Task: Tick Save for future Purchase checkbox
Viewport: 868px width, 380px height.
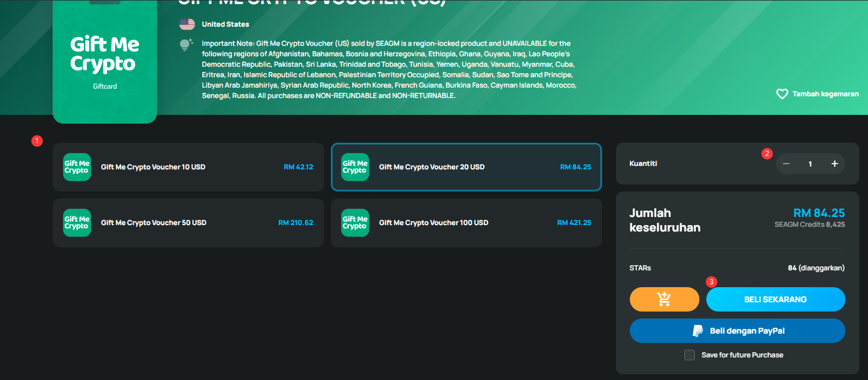Action: pos(690,355)
